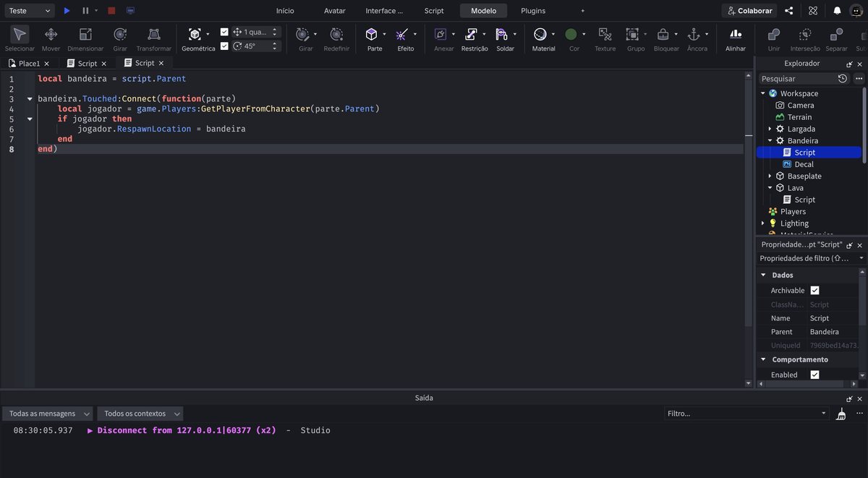The image size is (868, 478).
Task: Clear the Saída output with broom icon
Action: pyautogui.click(x=841, y=414)
